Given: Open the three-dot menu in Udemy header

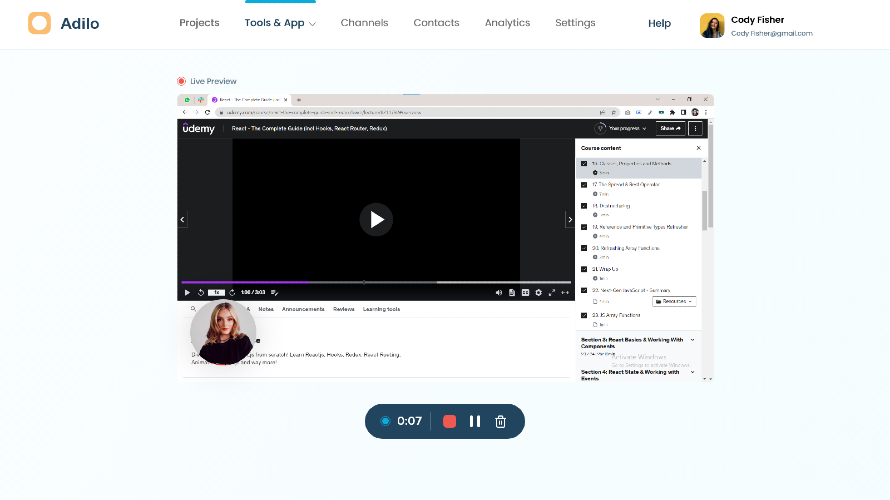Looking at the screenshot, I should (696, 128).
